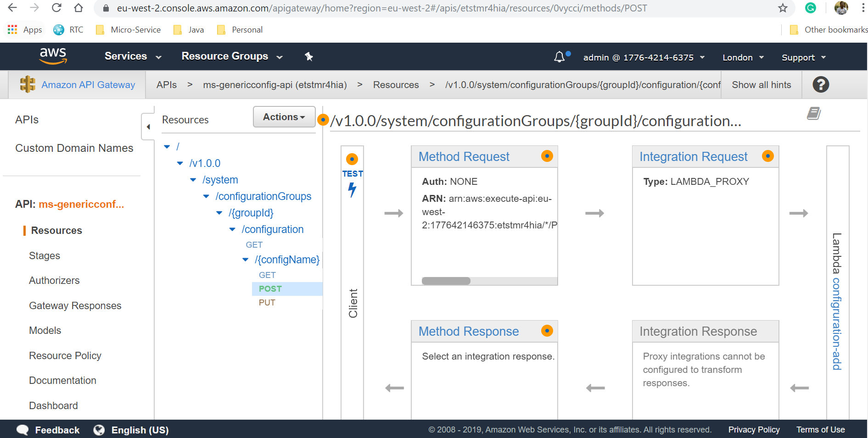Click the Method Request horizontal scrollbar
The image size is (868, 438).
446,281
